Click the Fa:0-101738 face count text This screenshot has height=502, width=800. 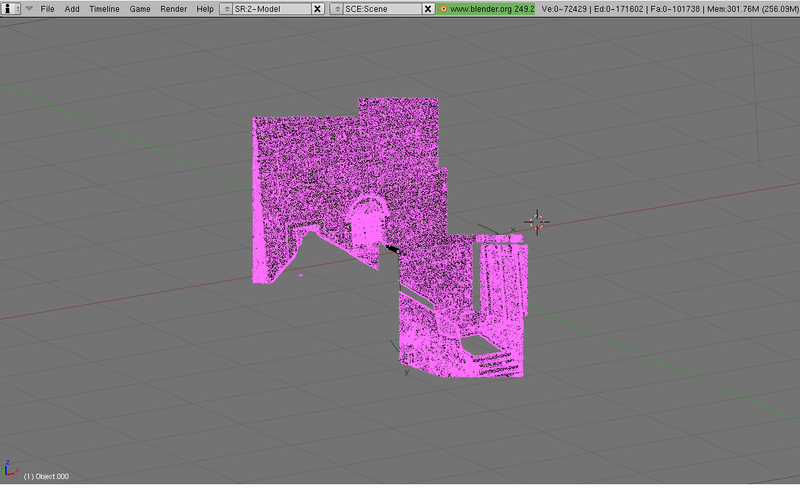pyautogui.click(x=677, y=9)
